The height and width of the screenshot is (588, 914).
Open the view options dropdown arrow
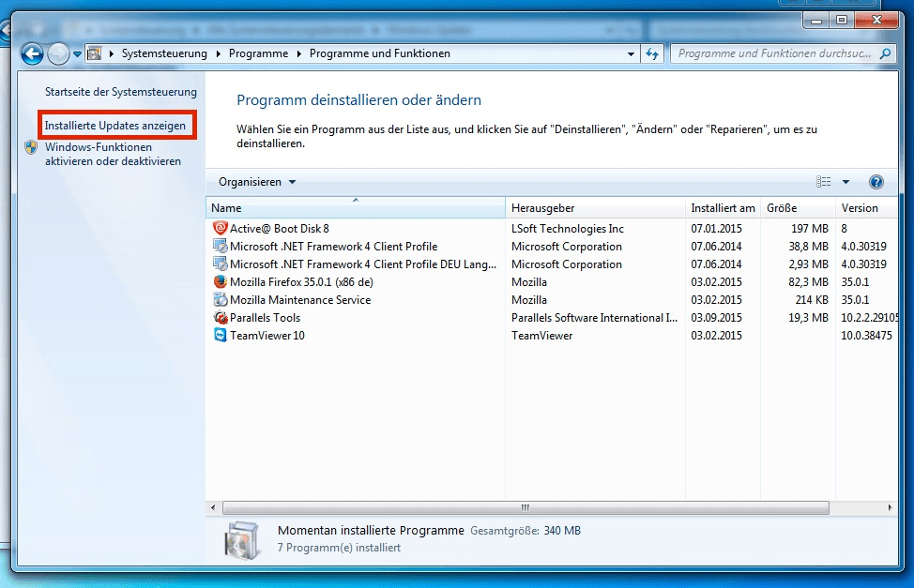coord(845,182)
